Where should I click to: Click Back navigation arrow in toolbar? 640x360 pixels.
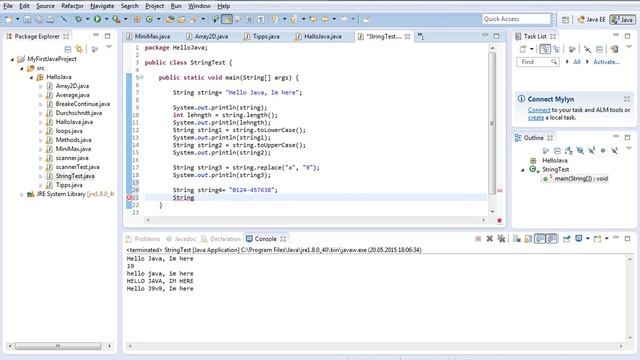pyautogui.click(x=325, y=19)
